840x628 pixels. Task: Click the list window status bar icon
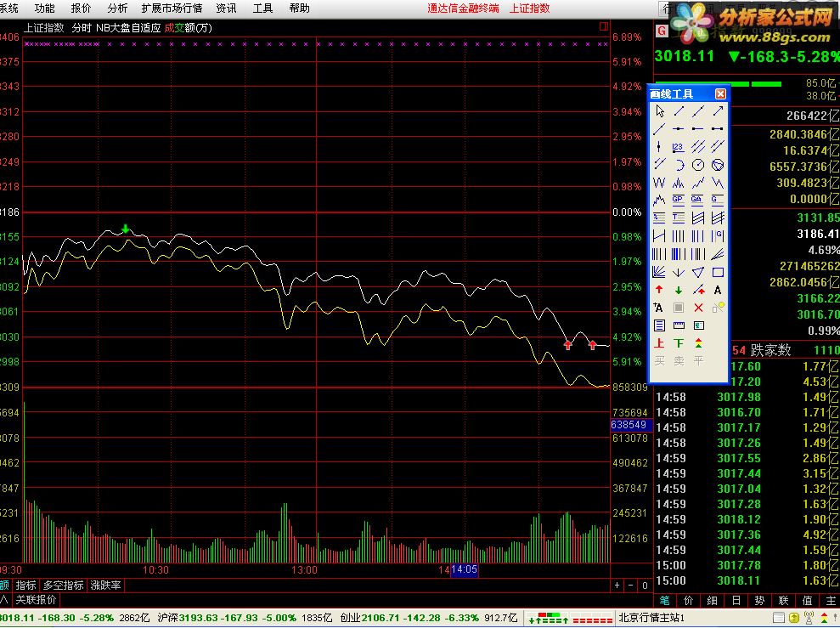pyautogui.click(x=779, y=618)
